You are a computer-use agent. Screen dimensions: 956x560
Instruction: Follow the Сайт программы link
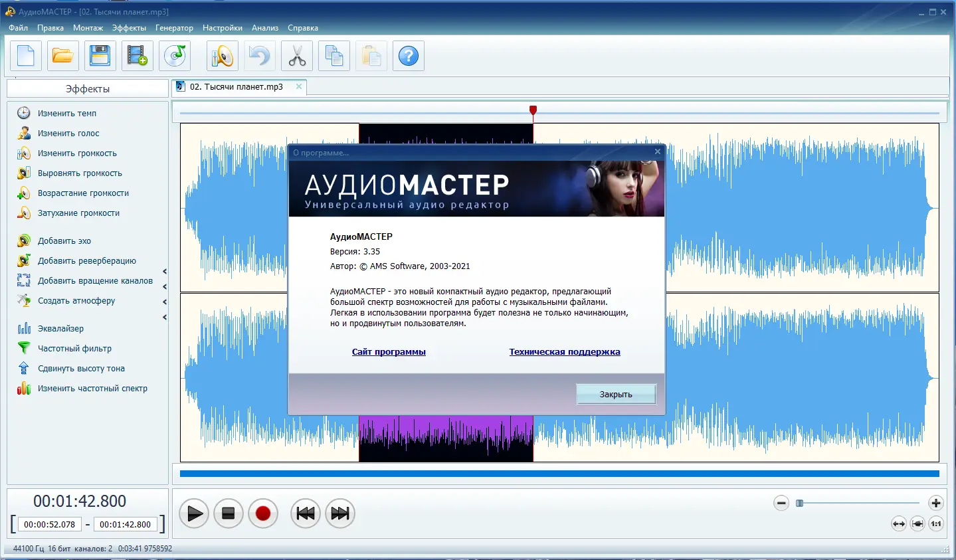(x=389, y=352)
